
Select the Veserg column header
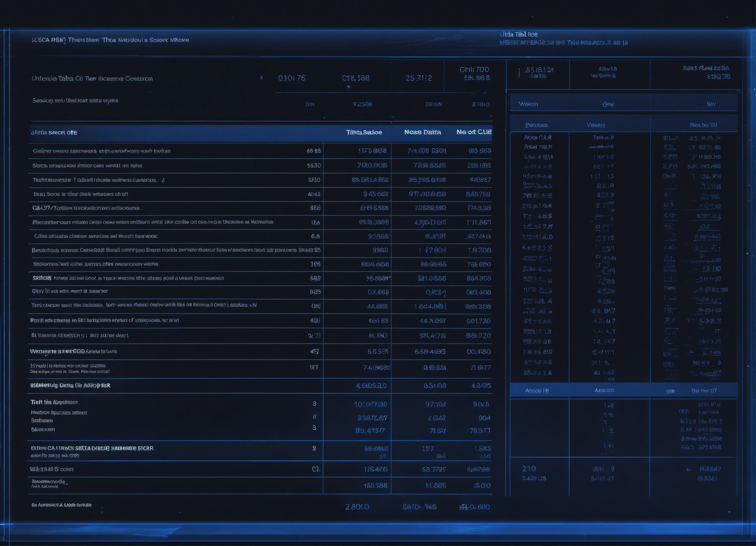coord(596,125)
